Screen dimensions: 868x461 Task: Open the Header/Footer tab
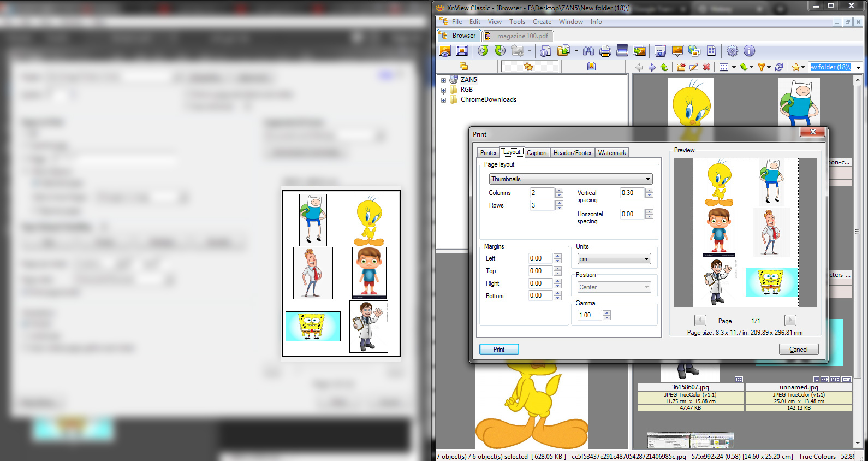[x=573, y=153]
